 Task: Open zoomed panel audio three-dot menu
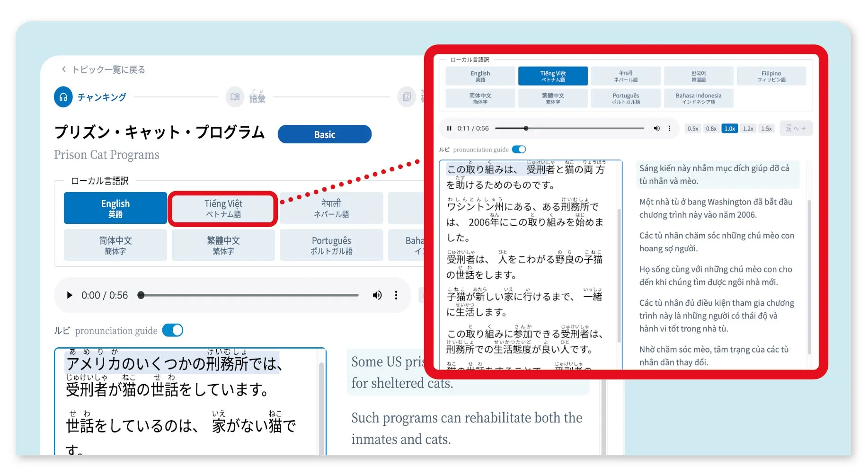(669, 128)
